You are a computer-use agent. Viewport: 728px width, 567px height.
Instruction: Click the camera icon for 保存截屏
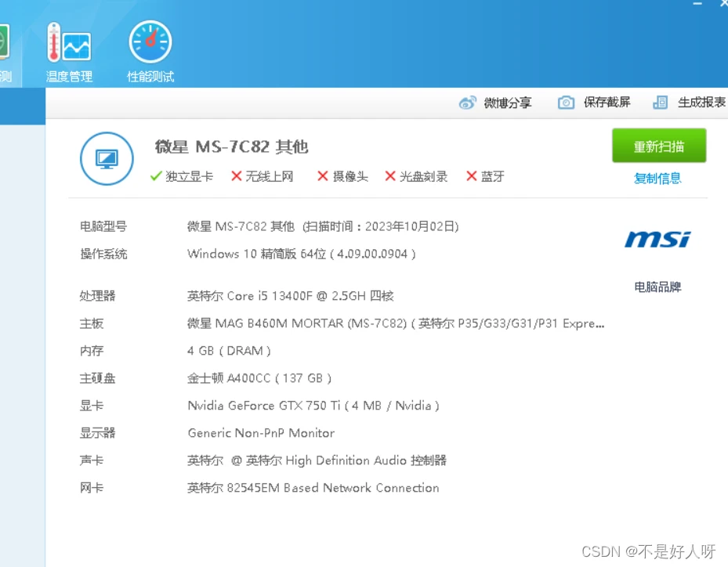click(x=566, y=102)
